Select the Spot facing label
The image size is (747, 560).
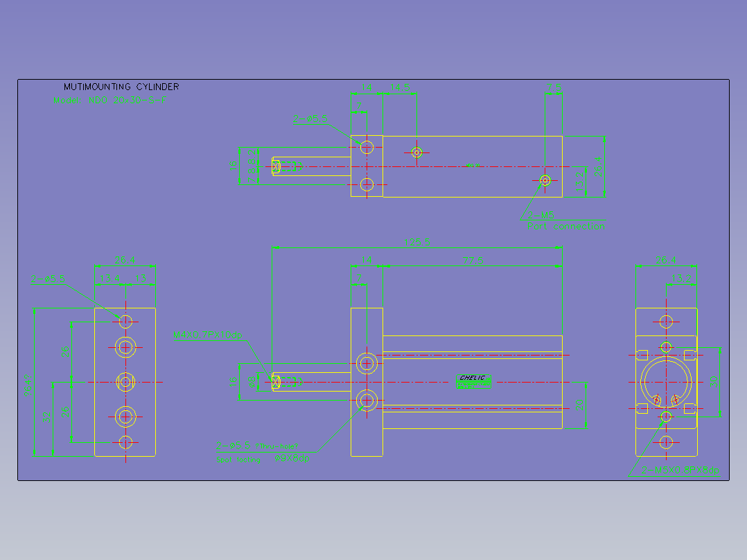click(x=238, y=460)
